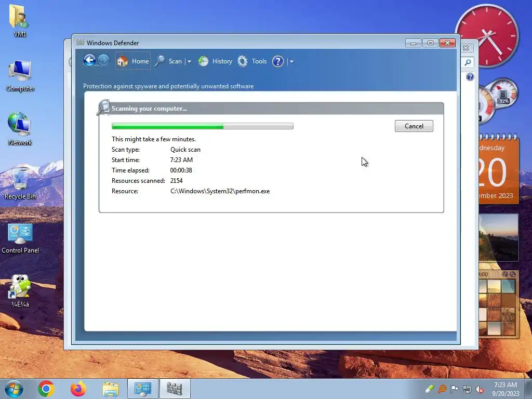The width and height of the screenshot is (532, 399).
Task: Open the Windows Start menu
Action: 14,389
